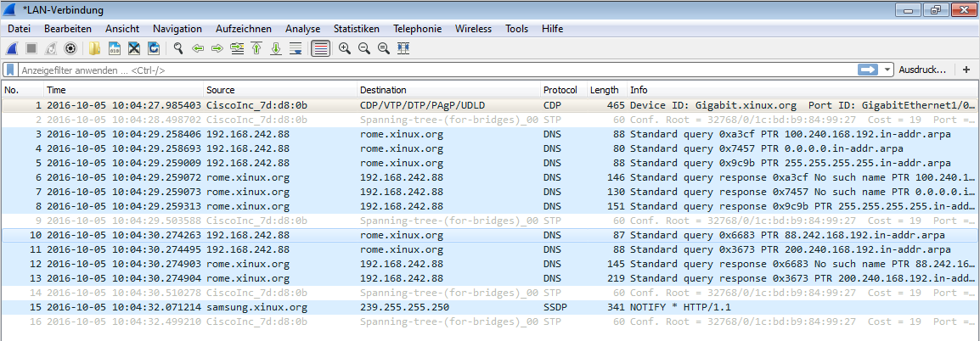Select packet 3 DNS query 0xa3cf
Screen dimensions: 980x341
[x=489, y=134]
